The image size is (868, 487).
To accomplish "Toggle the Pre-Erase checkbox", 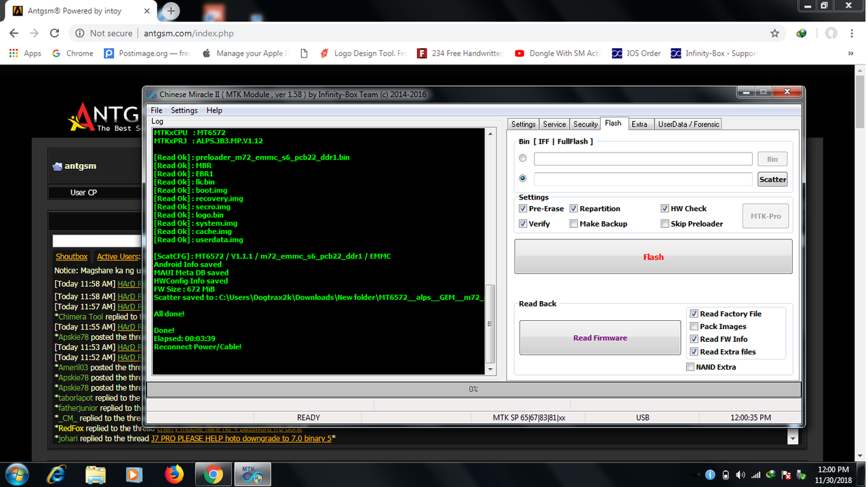I will [523, 208].
